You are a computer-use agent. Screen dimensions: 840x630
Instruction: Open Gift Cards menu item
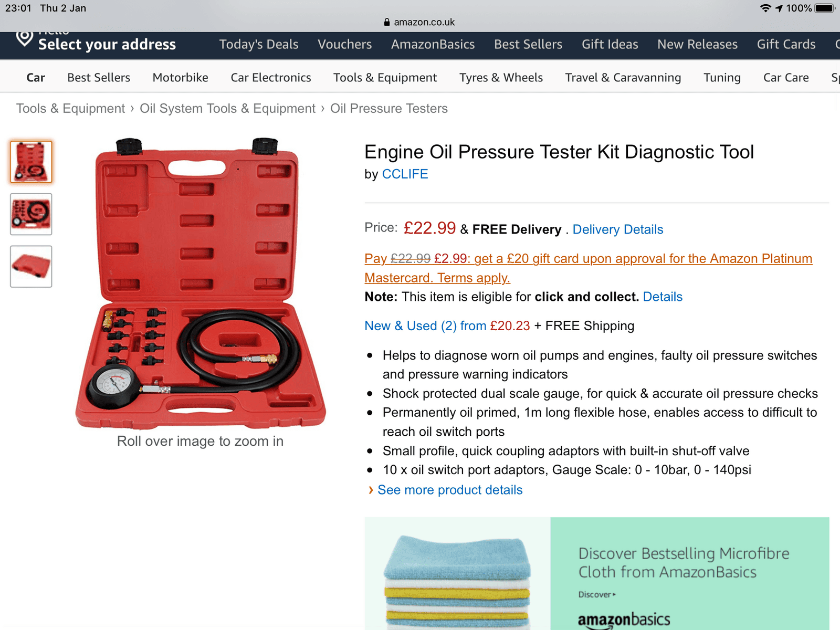tap(786, 45)
